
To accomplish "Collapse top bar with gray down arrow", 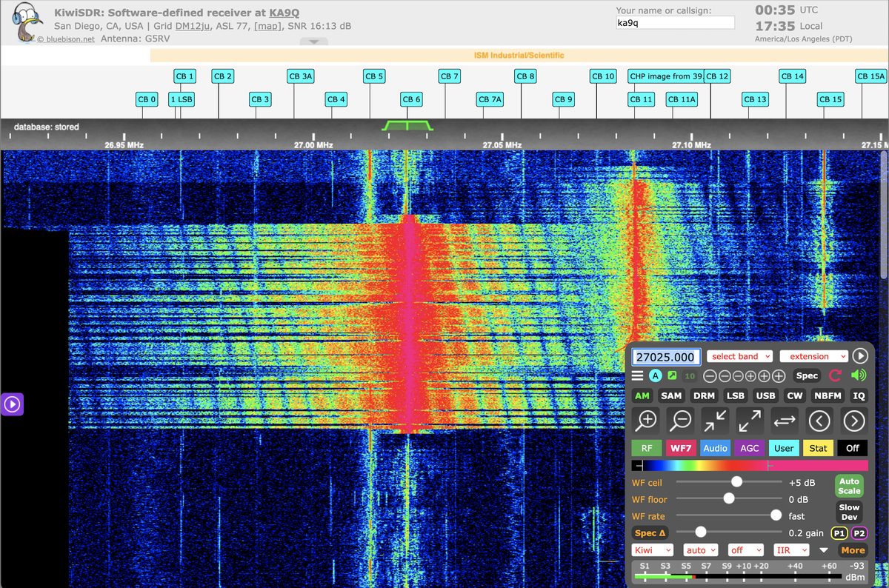I will pyautogui.click(x=314, y=42).
